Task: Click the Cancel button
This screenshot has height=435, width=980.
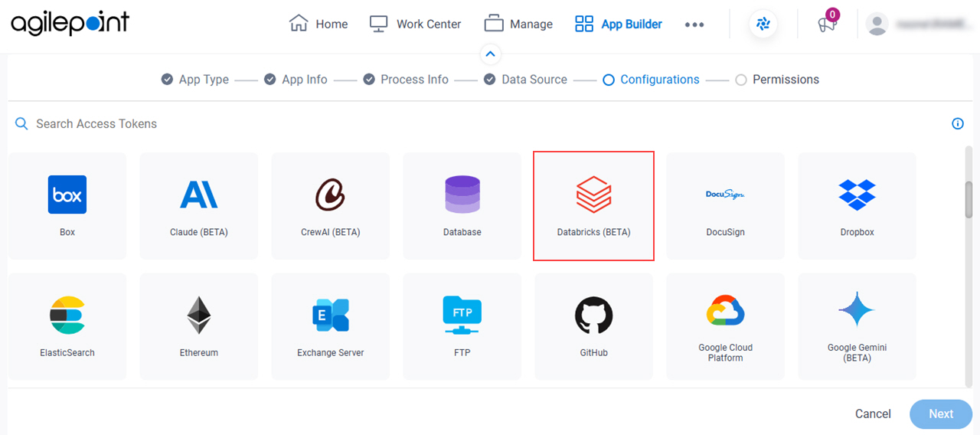Action: point(873,414)
